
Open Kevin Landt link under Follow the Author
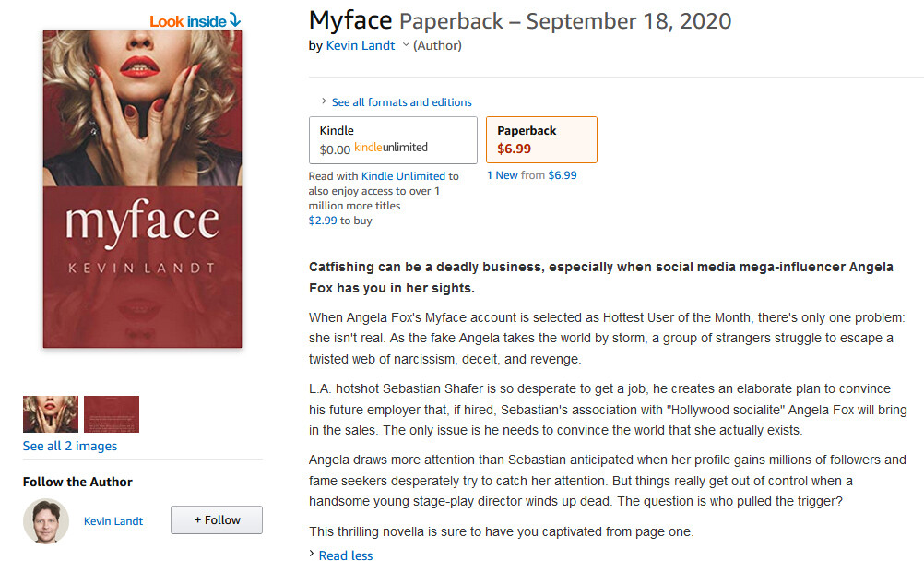113,521
